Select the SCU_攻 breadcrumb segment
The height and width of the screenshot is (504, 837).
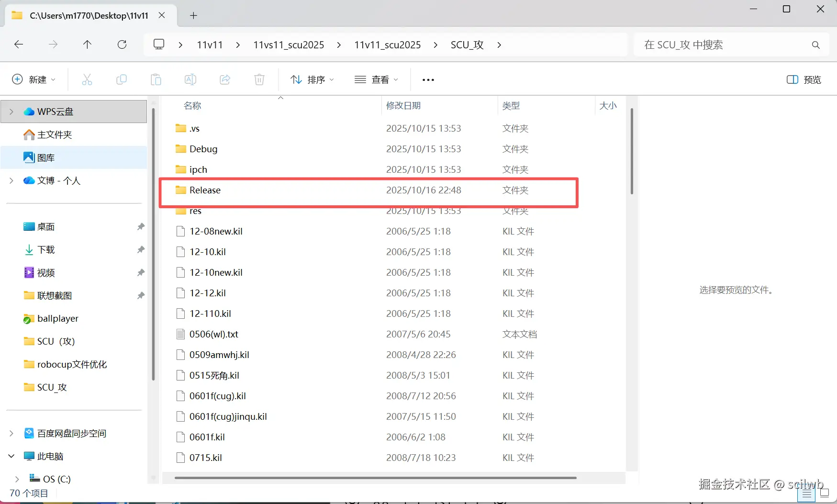(x=467, y=45)
